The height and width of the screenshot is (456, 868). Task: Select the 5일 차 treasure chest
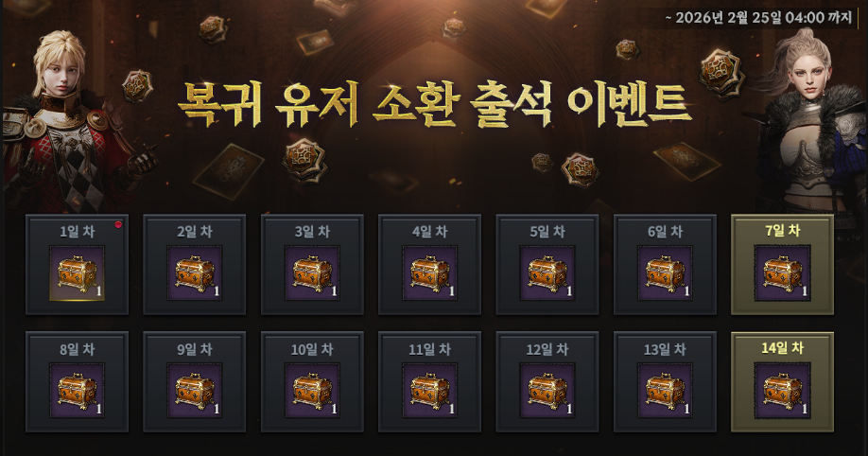pyautogui.click(x=547, y=273)
